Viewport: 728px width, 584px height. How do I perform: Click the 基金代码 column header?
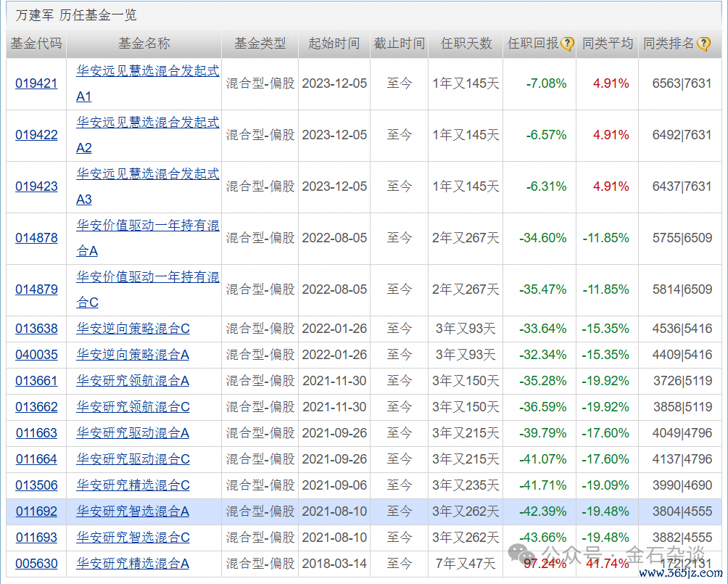pos(36,44)
